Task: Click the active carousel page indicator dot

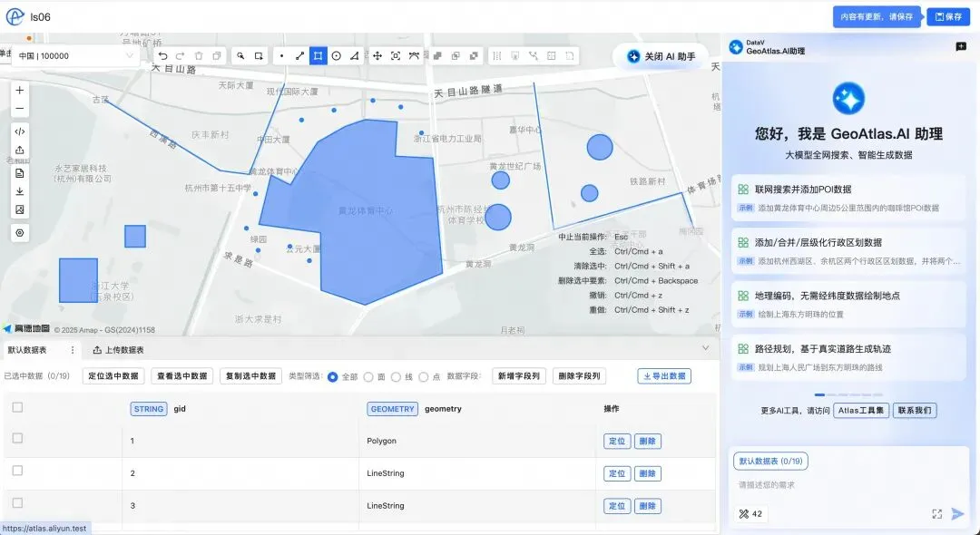Action: (x=819, y=395)
